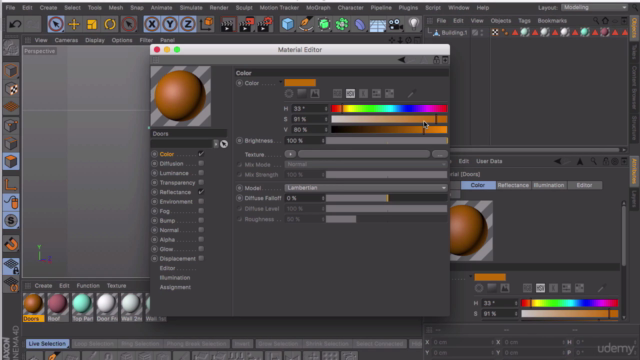Click the Live Selection button
Screen dimensions: 640x360
(47, 344)
